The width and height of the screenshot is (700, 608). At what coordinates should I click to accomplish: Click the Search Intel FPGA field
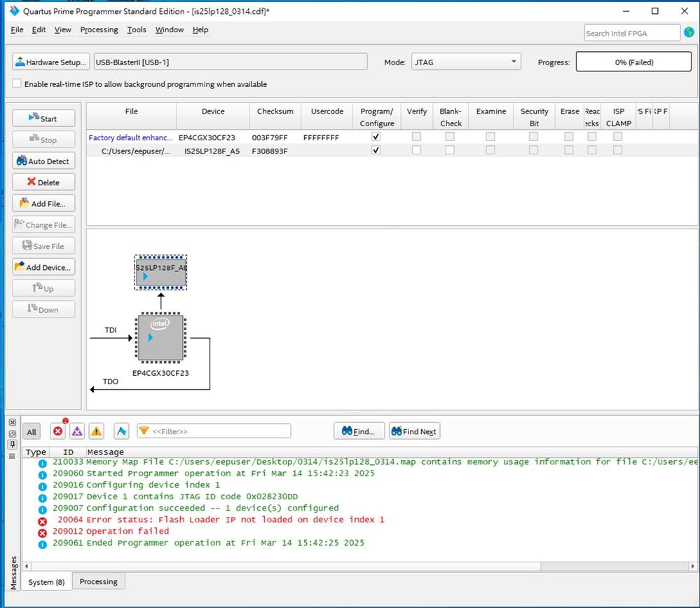point(631,33)
